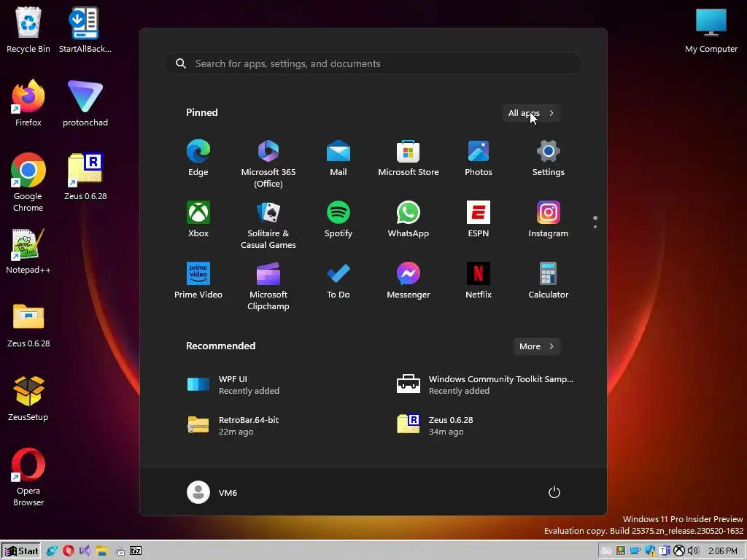Image resolution: width=747 pixels, height=560 pixels.
Task: Focus the Start menu search box
Action: 373,64
